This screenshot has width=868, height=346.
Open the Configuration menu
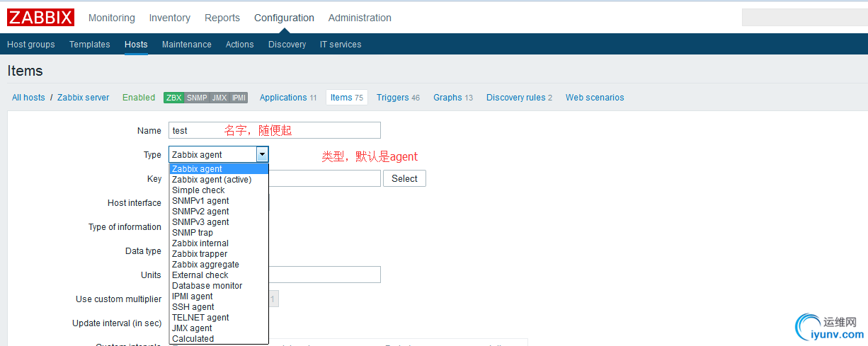[x=284, y=18]
